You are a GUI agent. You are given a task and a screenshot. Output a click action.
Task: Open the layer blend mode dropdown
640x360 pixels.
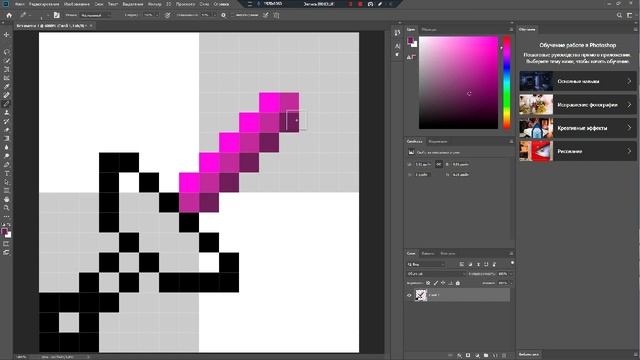[436, 274]
